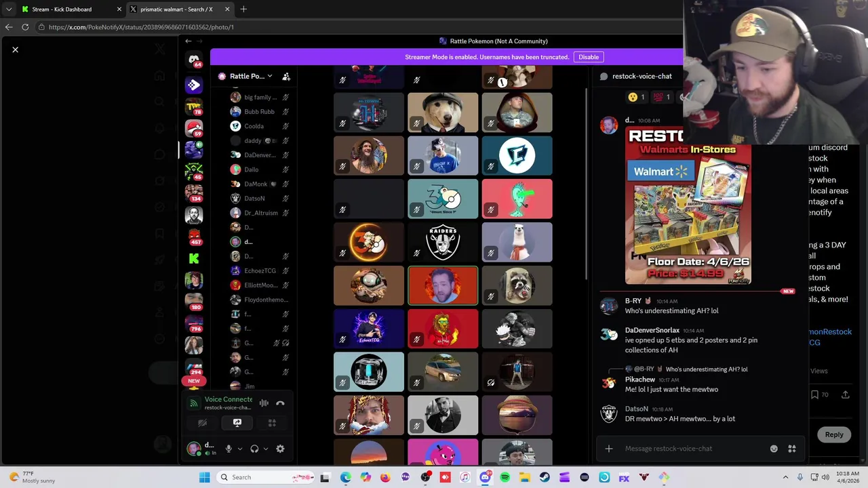Open the activities launcher icon
Screen dimensions: 868x488
[x=272, y=423]
